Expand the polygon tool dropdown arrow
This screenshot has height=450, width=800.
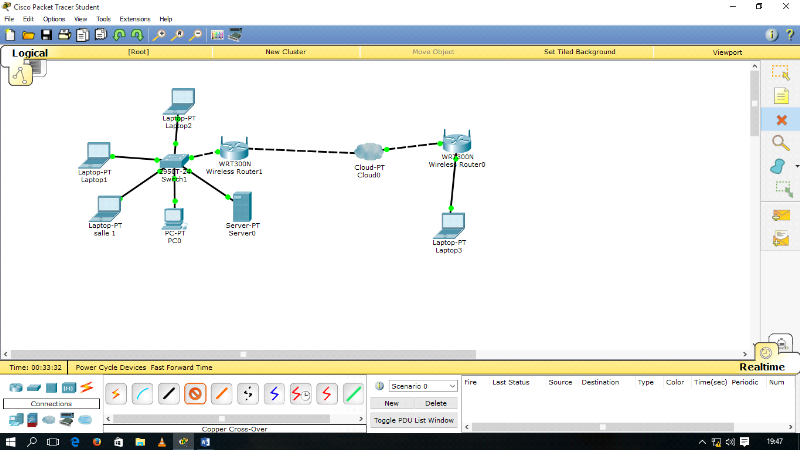point(796,166)
